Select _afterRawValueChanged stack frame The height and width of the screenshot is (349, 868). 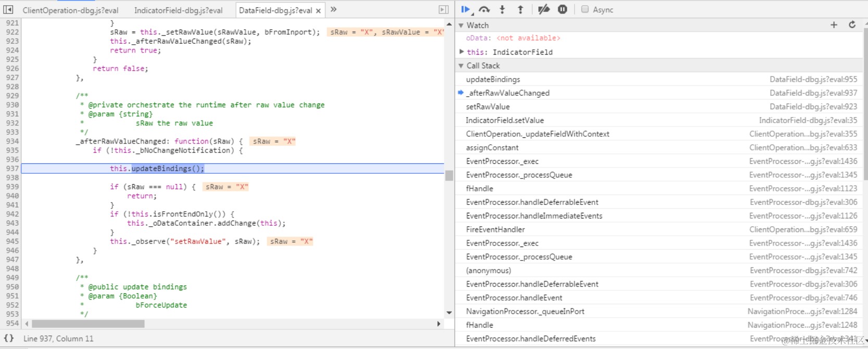point(659,93)
